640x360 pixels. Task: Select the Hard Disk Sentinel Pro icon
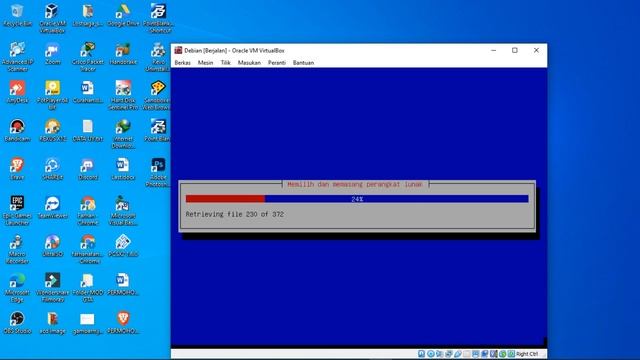[123, 95]
